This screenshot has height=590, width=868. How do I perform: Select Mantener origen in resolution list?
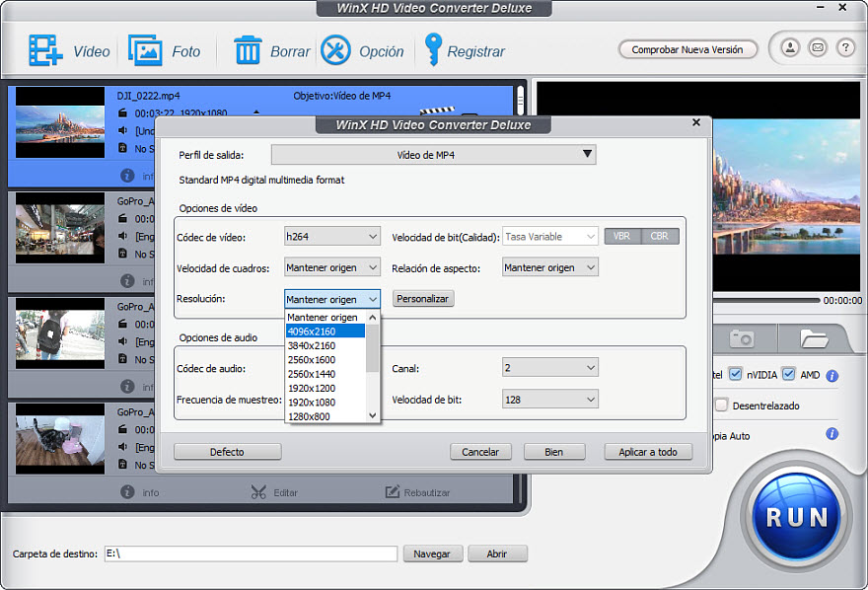[x=325, y=317]
